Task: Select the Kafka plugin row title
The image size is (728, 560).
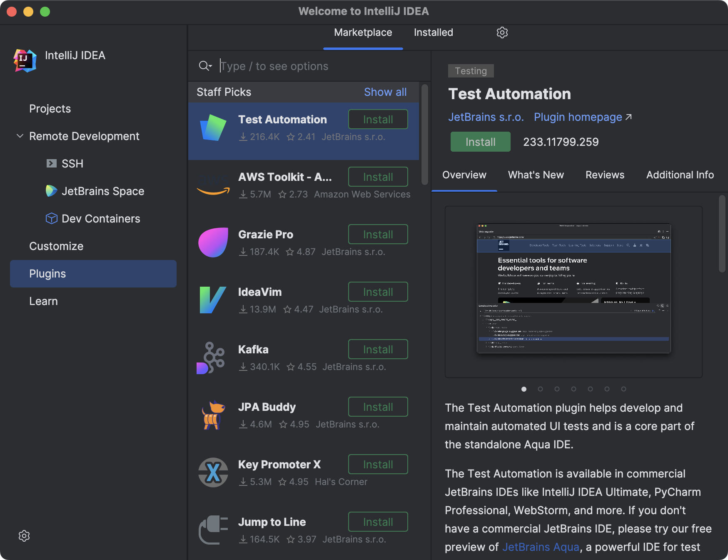Action: pyautogui.click(x=253, y=350)
